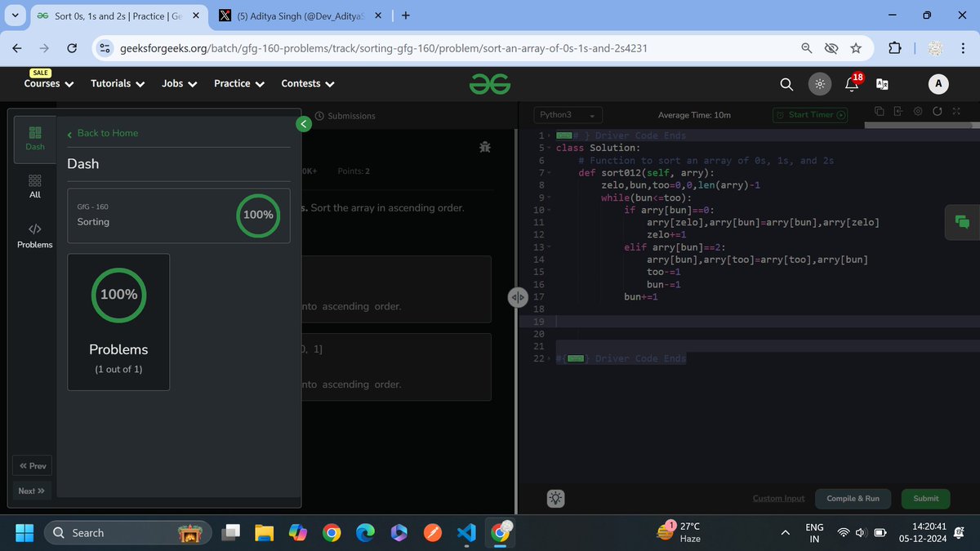Click the Start Timer button

810,115
